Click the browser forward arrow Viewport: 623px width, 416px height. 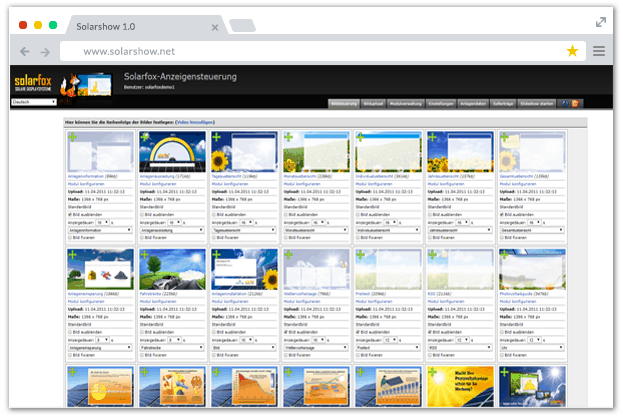pyautogui.click(x=45, y=52)
